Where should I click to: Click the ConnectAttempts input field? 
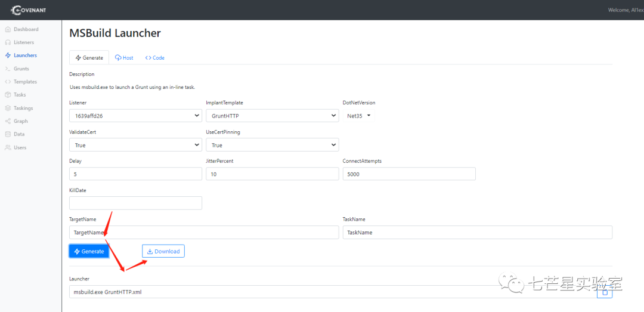(409, 174)
